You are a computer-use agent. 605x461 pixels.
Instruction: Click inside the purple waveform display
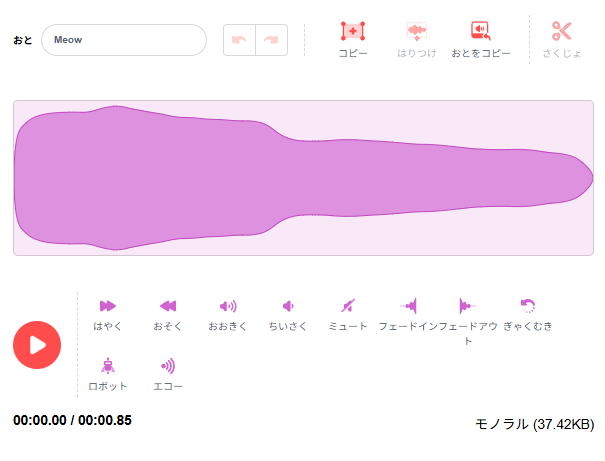pos(303,178)
